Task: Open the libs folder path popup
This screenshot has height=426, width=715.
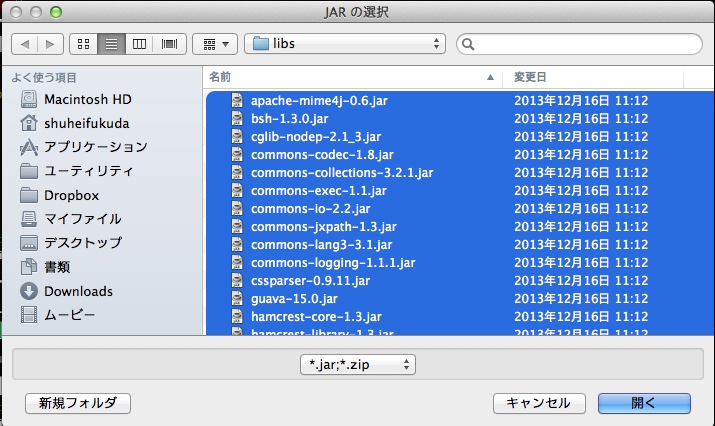Action: click(345, 44)
